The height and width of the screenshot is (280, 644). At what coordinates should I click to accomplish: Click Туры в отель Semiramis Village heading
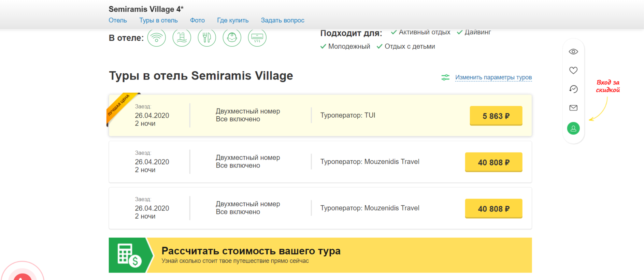pyautogui.click(x=201, y=76)
